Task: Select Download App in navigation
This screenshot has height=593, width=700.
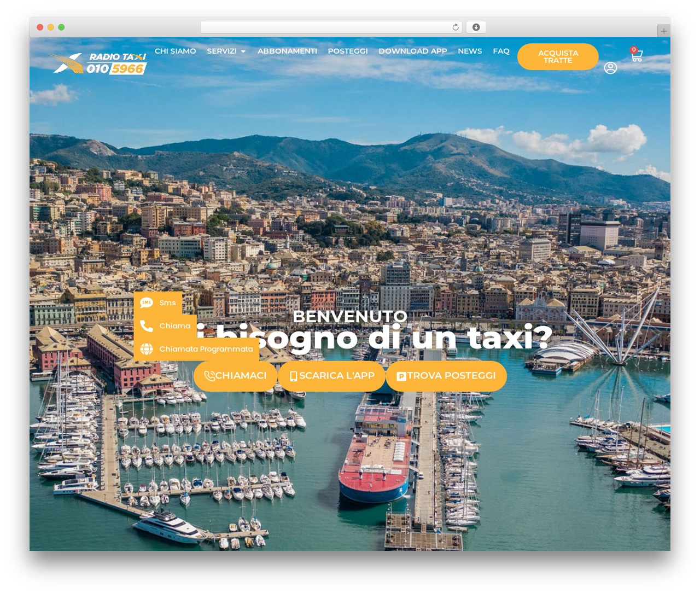Action: tap(413, 51)
